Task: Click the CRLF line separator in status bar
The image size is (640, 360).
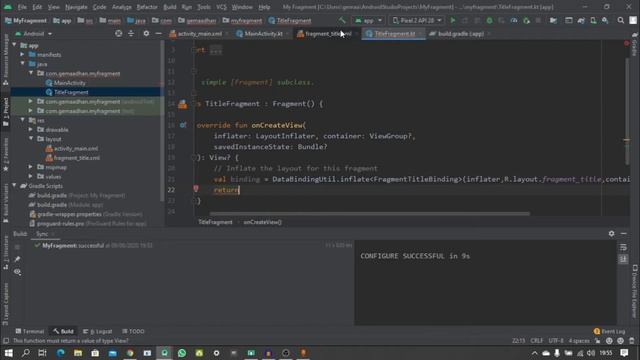Action: click(x=537, y=341)
